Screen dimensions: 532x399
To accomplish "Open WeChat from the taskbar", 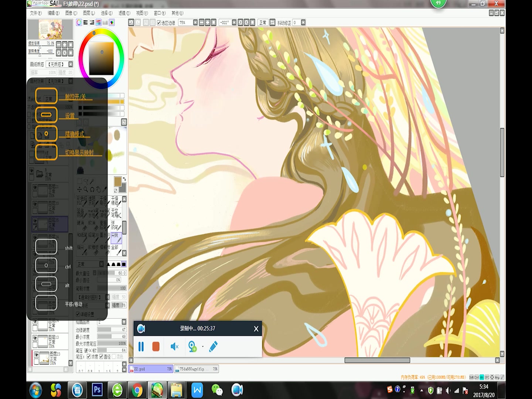I will coord(217,390).
